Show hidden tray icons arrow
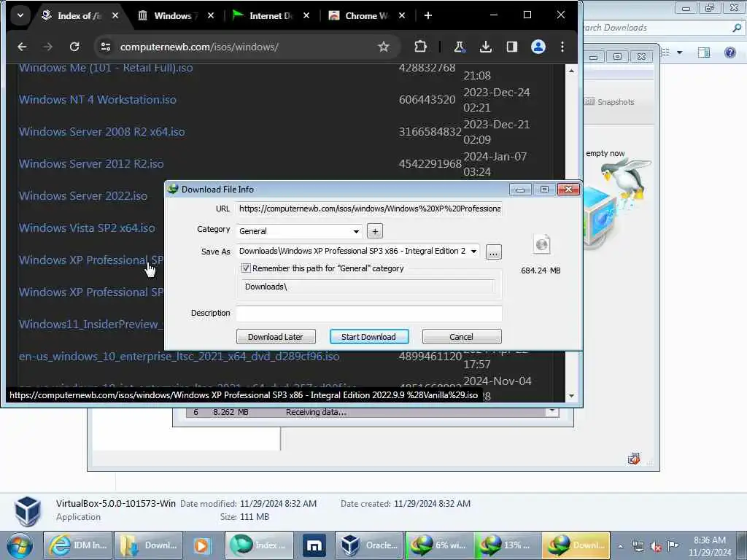The image size is (747, 560). coord(620,547)
